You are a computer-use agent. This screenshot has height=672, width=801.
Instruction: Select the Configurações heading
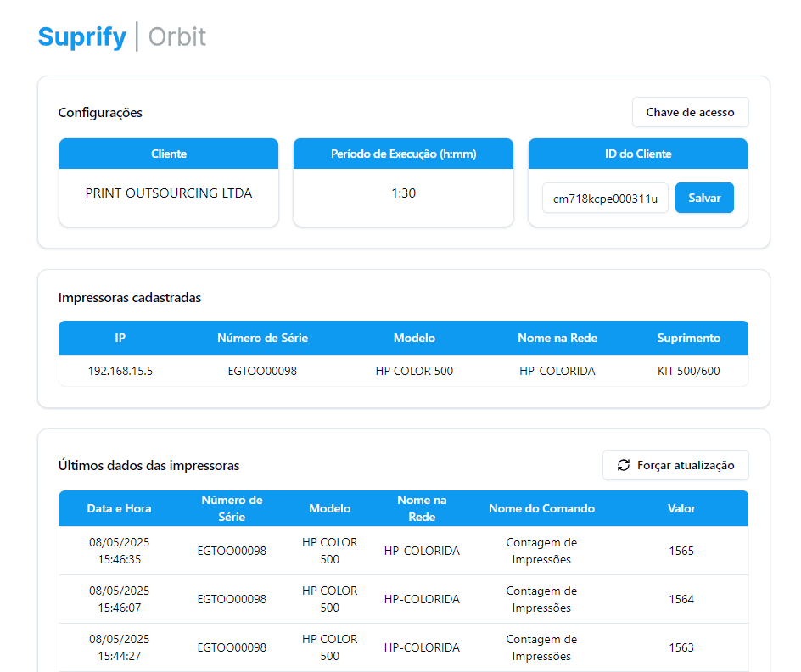click(x=100, y=112)
